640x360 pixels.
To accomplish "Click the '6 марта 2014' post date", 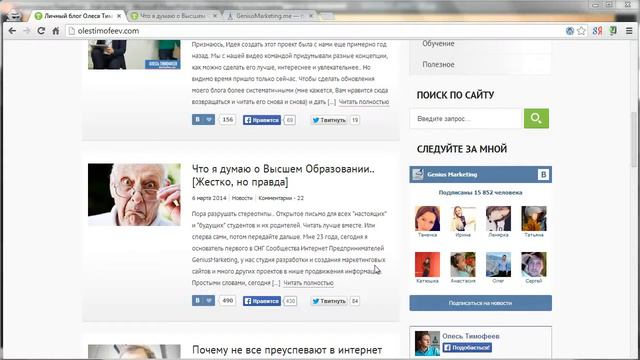I will point(209,198).
